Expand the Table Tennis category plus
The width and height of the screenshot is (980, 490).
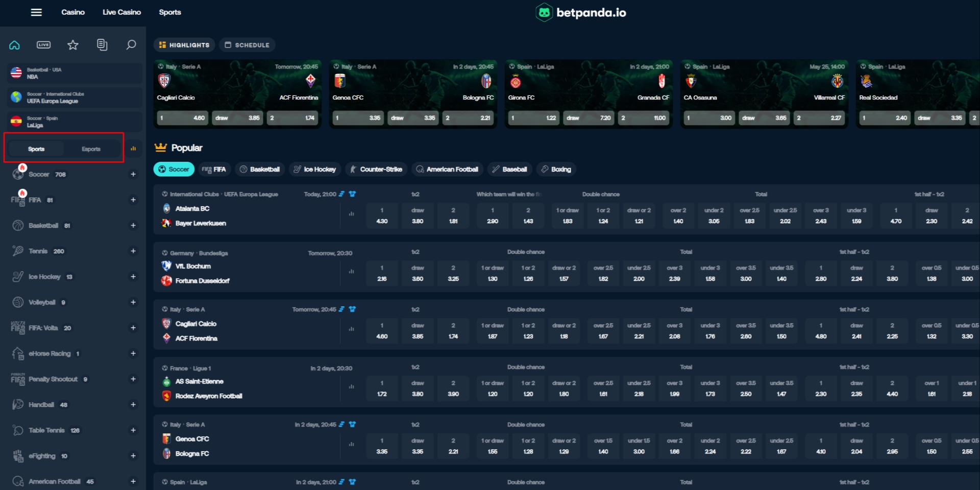[133, 430]
